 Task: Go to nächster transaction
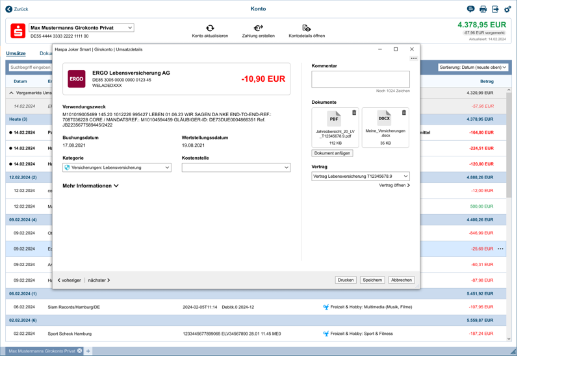point(99,280)
